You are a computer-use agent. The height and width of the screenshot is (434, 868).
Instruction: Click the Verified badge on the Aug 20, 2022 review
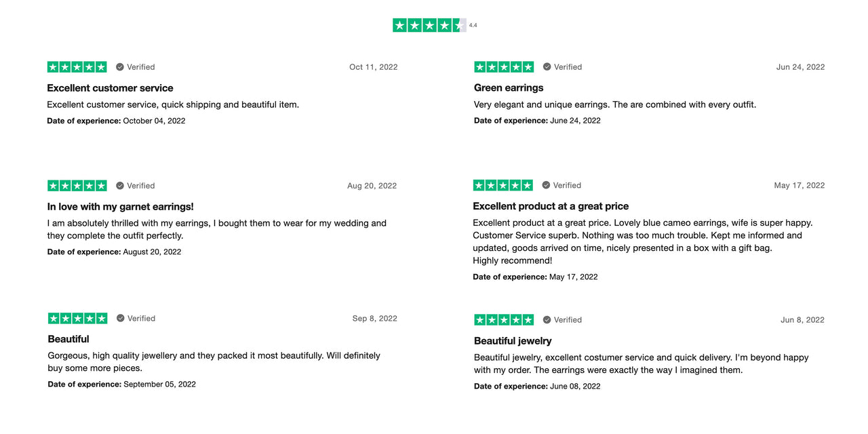(x=136, y=186)
